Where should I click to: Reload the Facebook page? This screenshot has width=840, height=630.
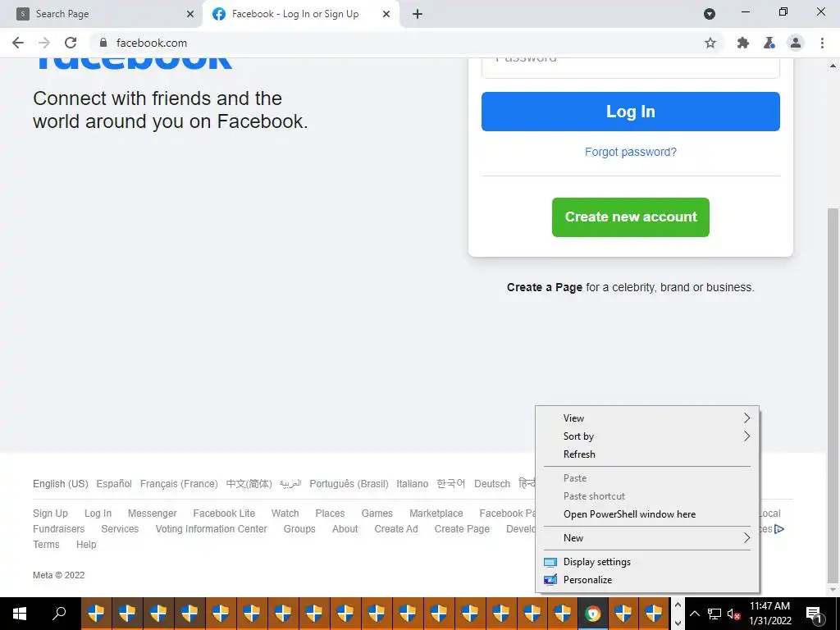(x=71, y=43)
